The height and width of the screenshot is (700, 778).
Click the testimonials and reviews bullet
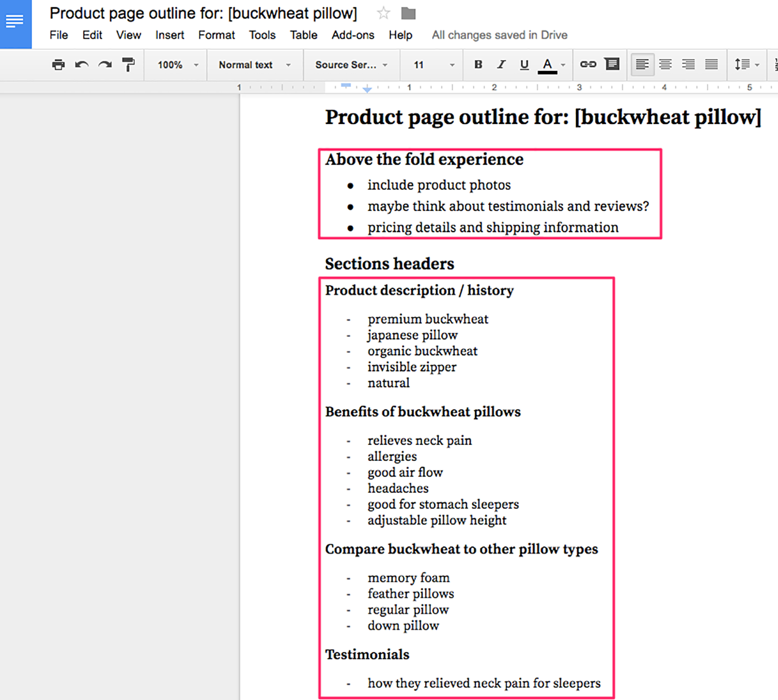point(509,206)
